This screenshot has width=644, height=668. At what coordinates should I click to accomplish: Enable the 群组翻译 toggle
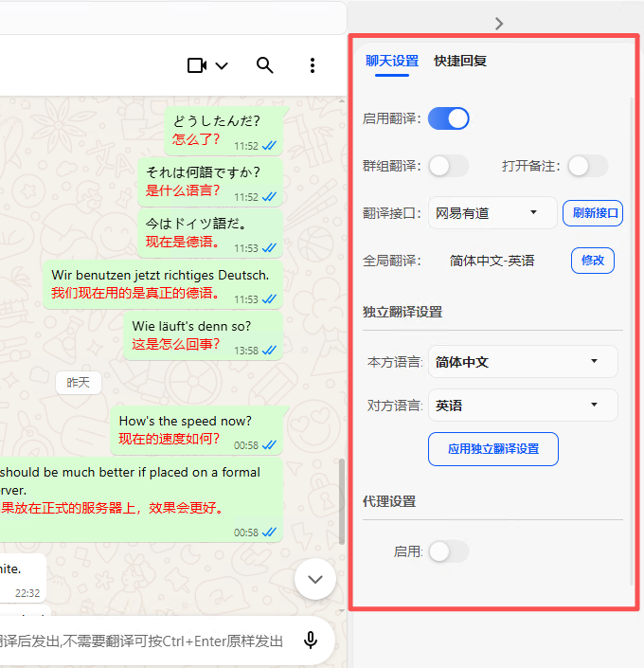pyautogui.click(x=449, y=166)
